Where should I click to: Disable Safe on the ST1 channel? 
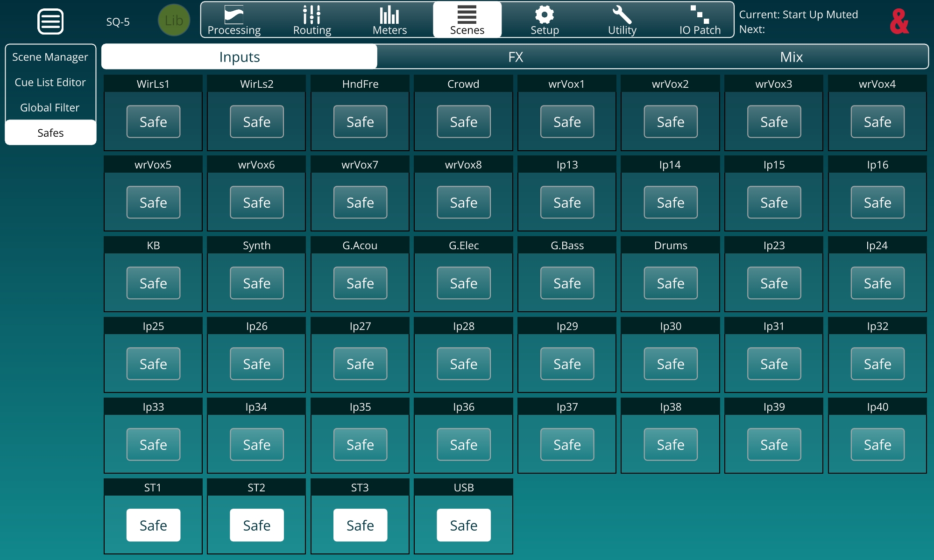click(x=153, y=525)
